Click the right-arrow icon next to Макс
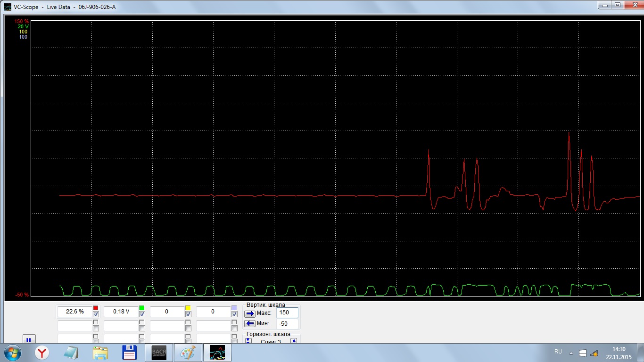This screenshot has height=362, width=644. click(250, 313)
